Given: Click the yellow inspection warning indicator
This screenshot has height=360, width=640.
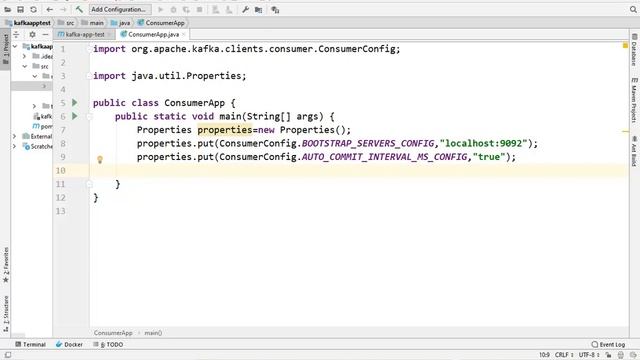Looking at the screenshot, I should (x=625, y=45).
